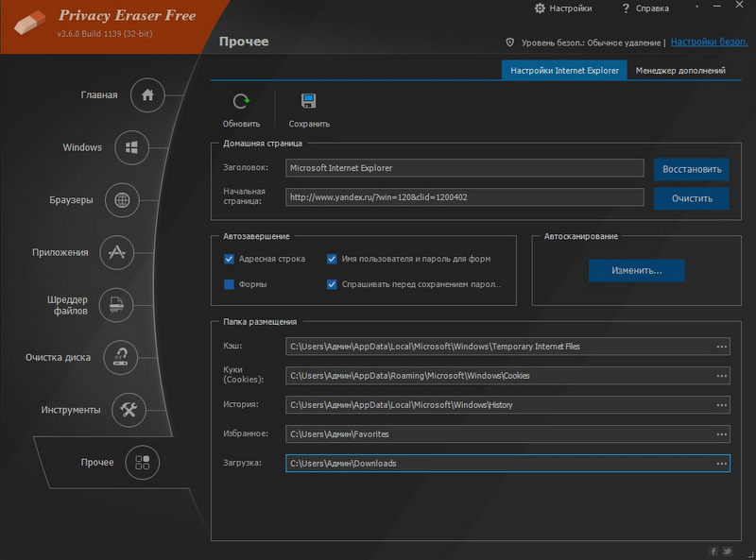This screenshot has height=560, width=756.
Task: Enable the Формы checkbox
Action: 229,284
